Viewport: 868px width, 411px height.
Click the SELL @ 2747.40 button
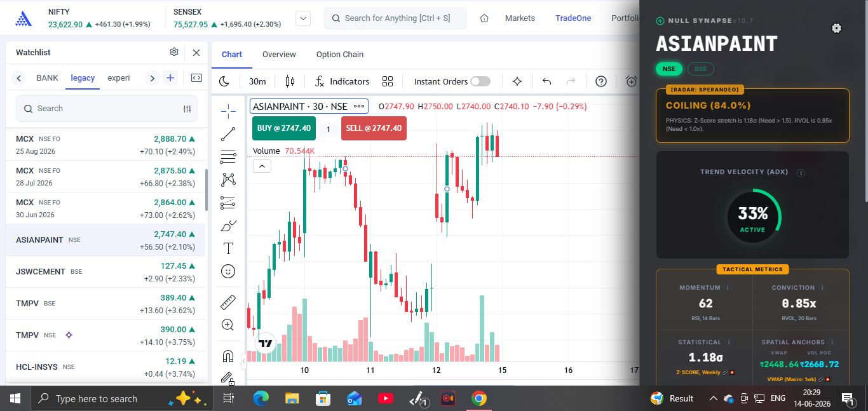tap(374, 128)
